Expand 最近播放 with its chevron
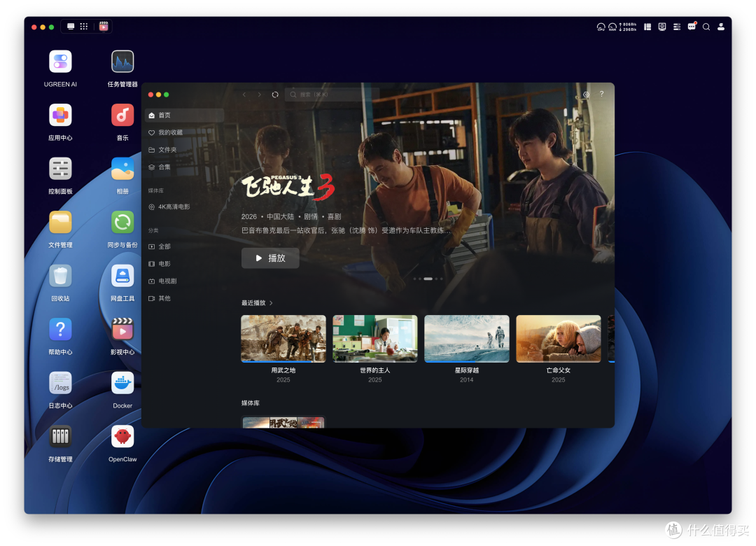 (272, 303)
